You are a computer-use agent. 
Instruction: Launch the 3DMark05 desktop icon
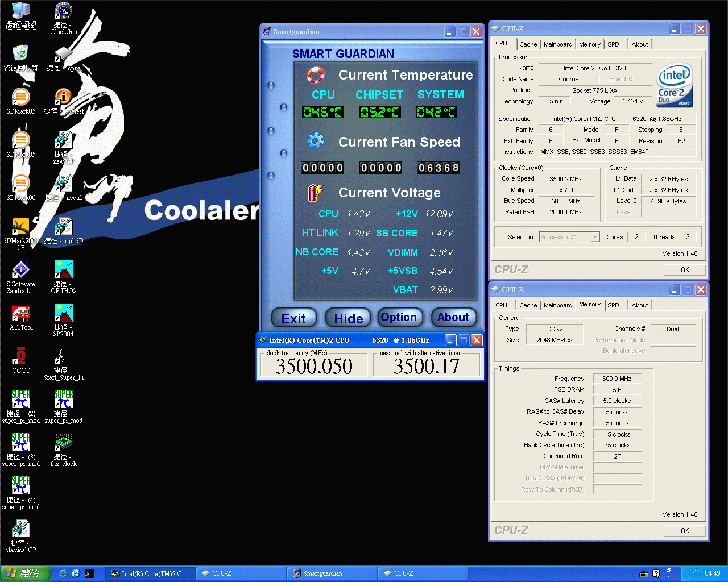[21, 145]
